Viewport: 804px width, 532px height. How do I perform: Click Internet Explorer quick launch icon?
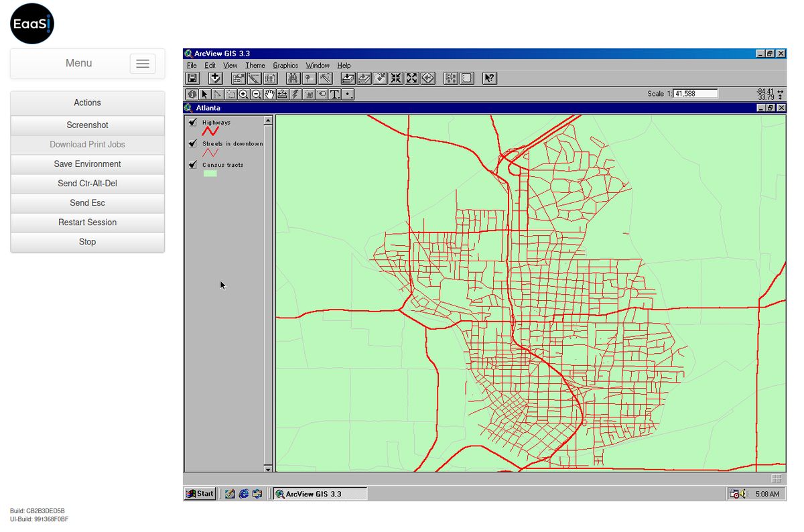click(243, 494)
